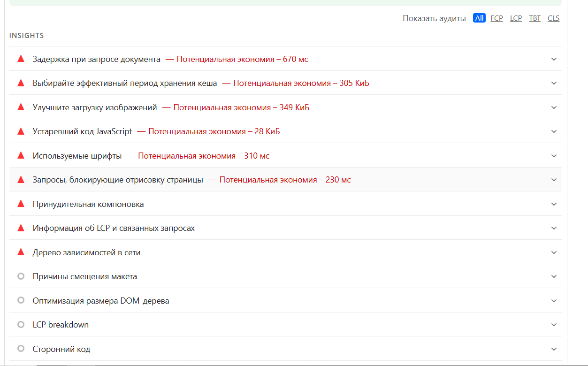588x366 pixels.
Task: Click warning triangle next to 'Принудительная компоновка'
Action: coord(21,204)
